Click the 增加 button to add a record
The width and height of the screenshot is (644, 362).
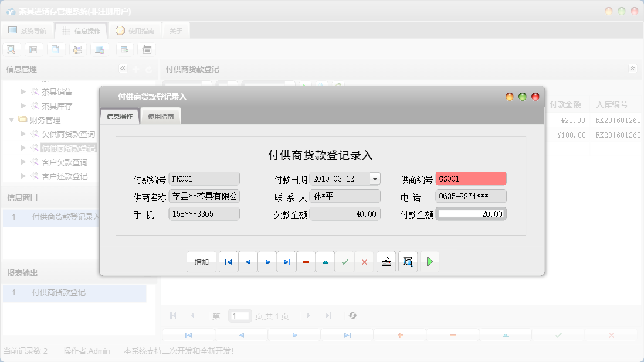coord(201,262)
